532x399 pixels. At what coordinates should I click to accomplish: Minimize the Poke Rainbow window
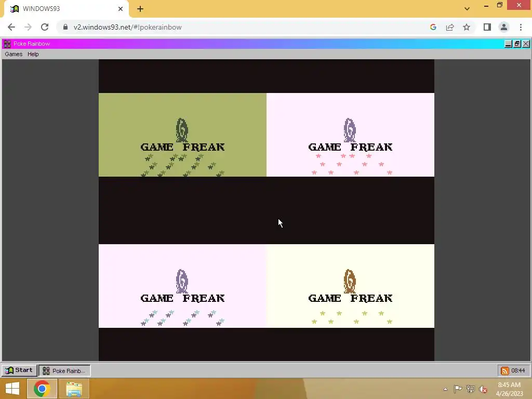coord(508,44)
